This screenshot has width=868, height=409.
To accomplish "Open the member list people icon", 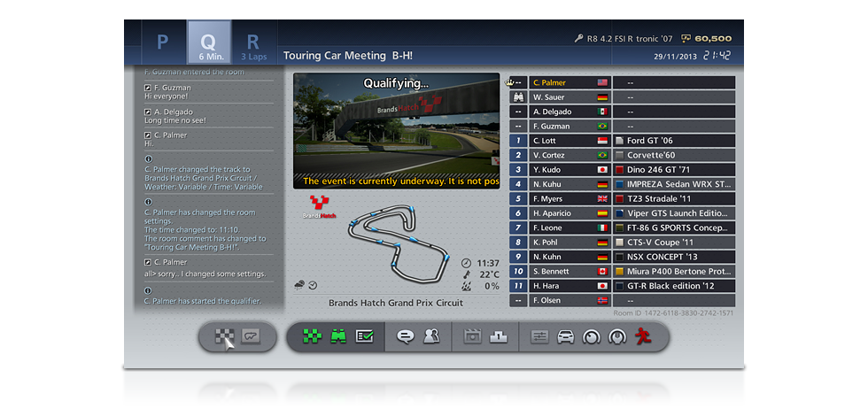I will [x=431, y=336].
